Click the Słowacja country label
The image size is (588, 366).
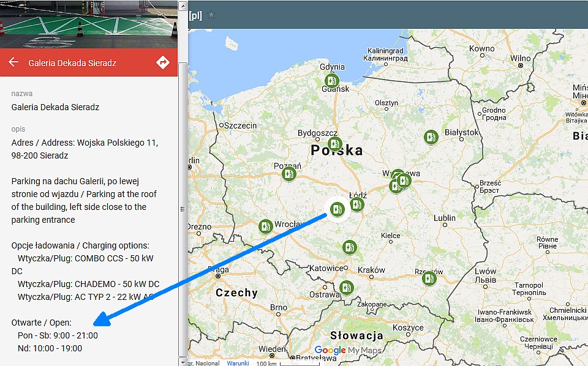(x=356, y=335)
